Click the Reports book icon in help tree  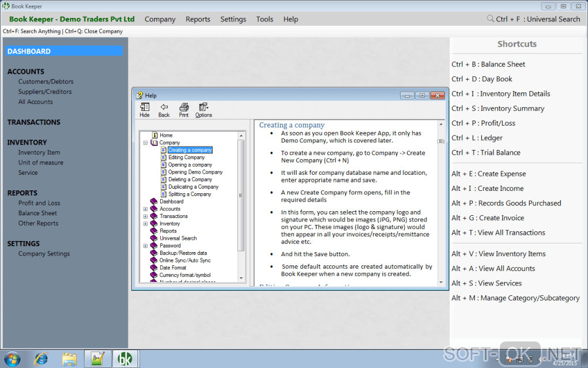click(154, 231)
